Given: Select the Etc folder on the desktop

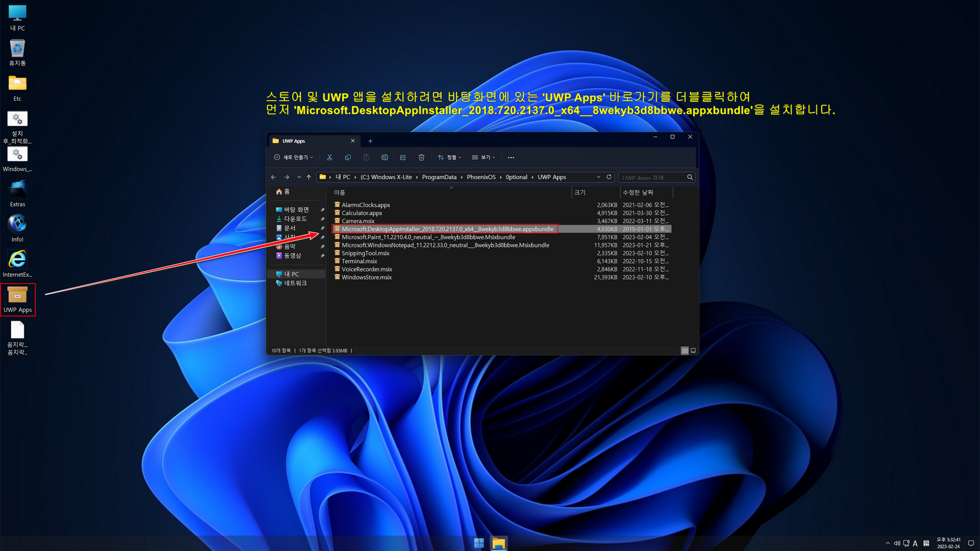Looking at the screenshot, I should [x=17, y=88].
